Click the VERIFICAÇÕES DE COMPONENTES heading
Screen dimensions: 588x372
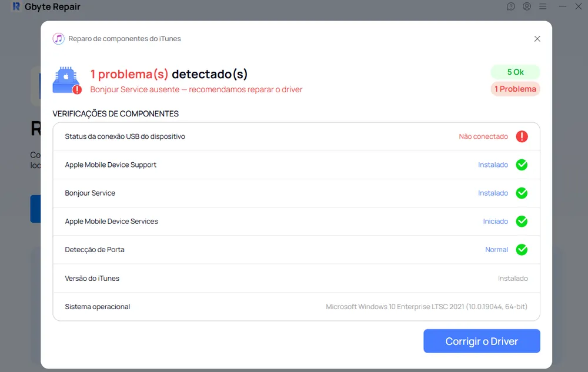[115, 113]
